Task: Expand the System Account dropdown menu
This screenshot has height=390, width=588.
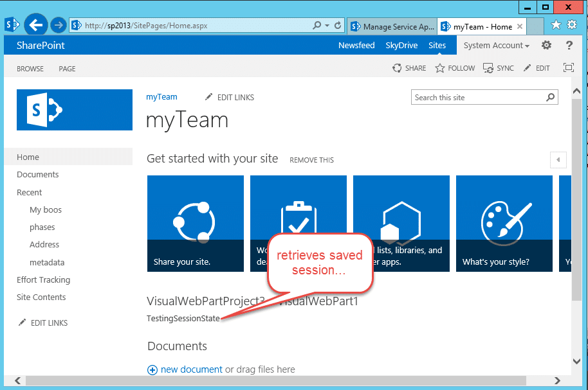Action: [x=497, y=46]
